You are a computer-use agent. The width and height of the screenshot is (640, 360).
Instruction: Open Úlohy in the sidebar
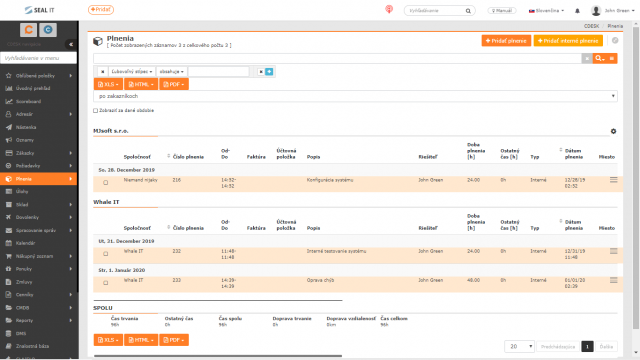(x=22, y=191)
